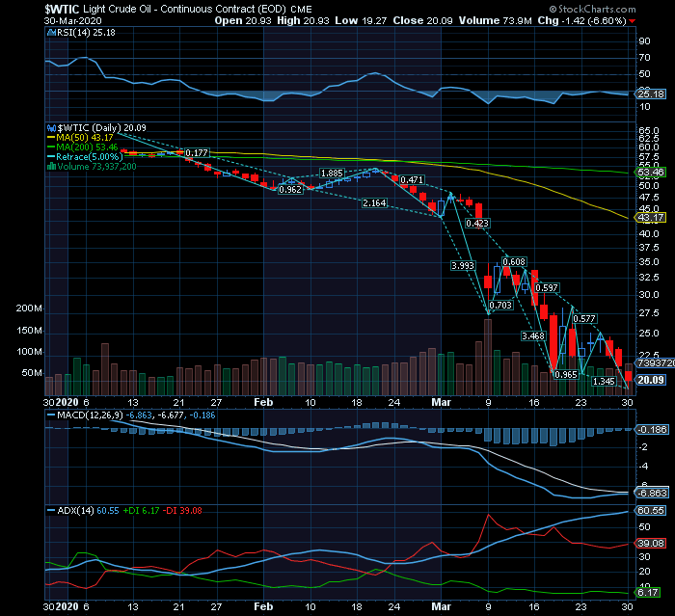The image size is (675, 616).
Task: Click the ADX(14) 60.55 indicator label
Action: (88, 511)
